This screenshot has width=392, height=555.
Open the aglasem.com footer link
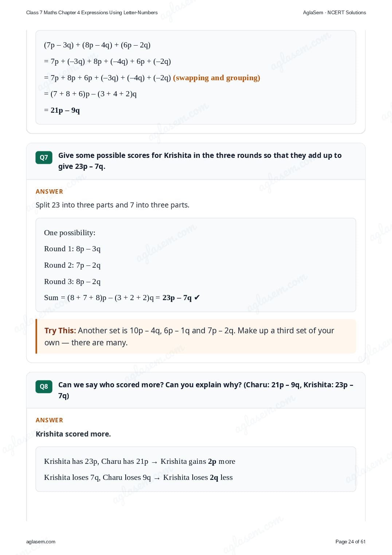[41, 542]
